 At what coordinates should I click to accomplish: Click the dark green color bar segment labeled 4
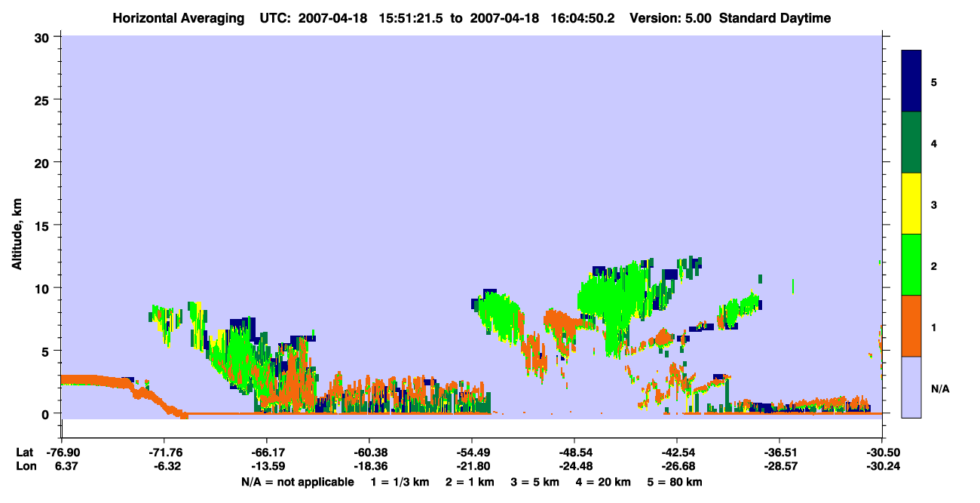click(x=911, y=143)
